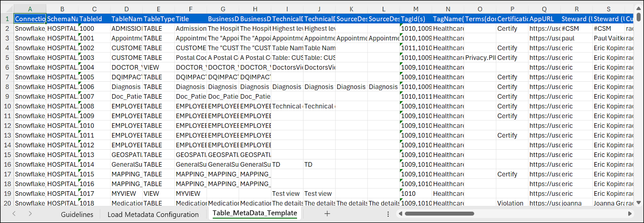Screen dimensions: 644x223
Task: Click the horizontal scrollbar left arrow
Action: (x=400, y=214)
